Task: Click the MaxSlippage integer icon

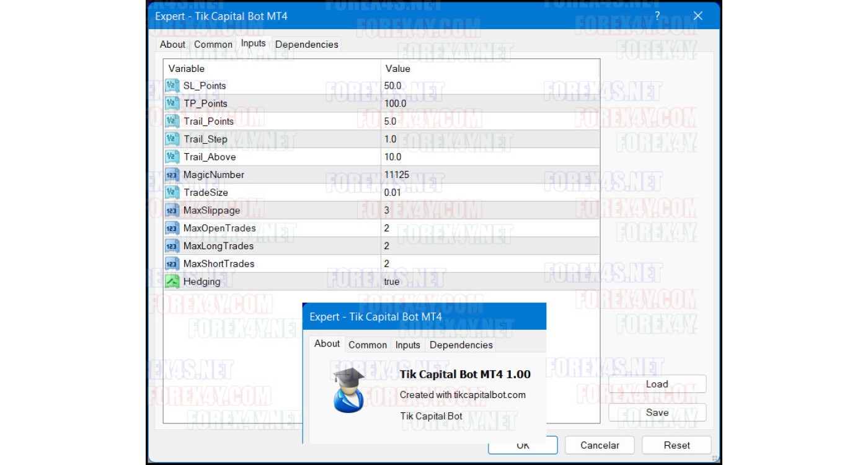Action: coord(172,210)
